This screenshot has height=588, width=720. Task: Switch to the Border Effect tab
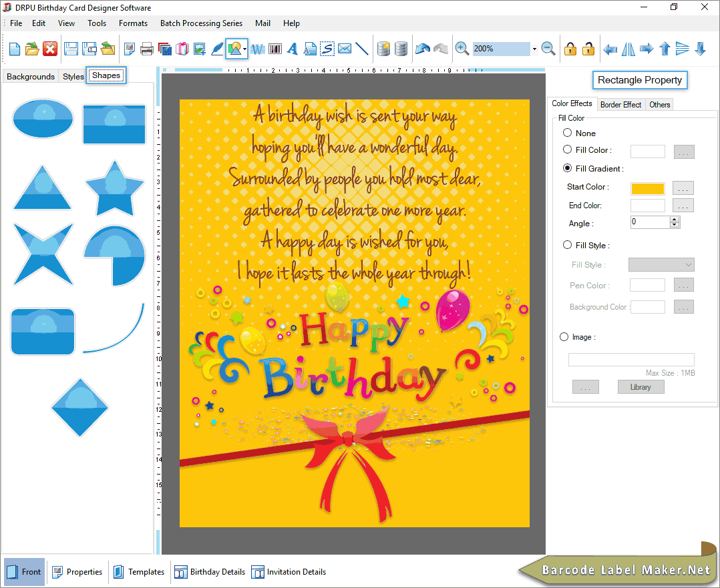click(x=620, y=104)
